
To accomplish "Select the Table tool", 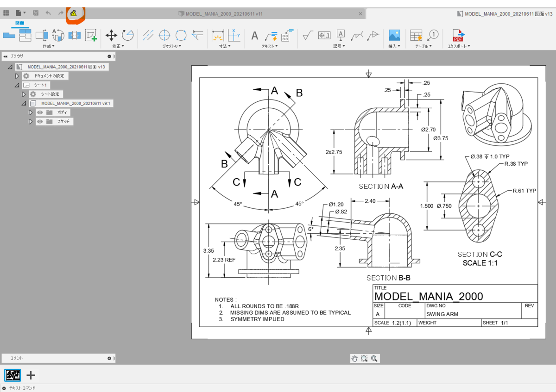I will tap(416, 35).
